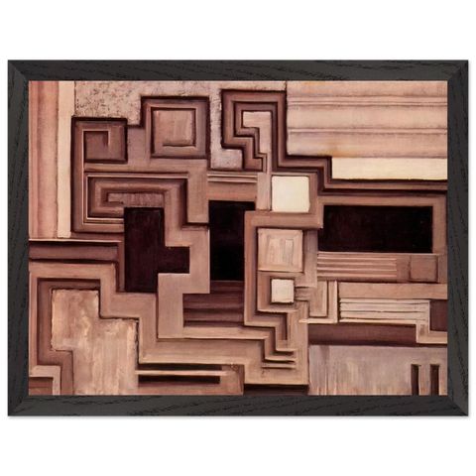Click the brown striped block beneath the dark rectangle
The width and height of the screenshot is (476, 476).
click(357, 267)
